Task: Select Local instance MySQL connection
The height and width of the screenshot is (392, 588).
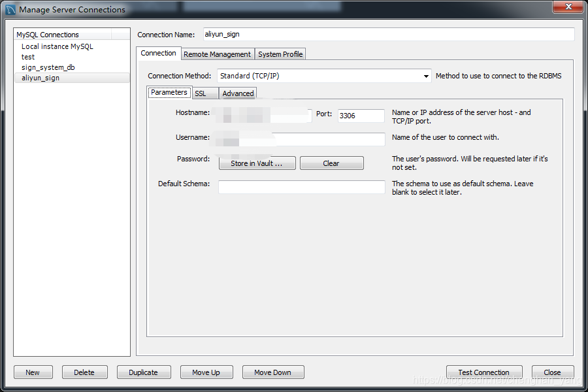Action: pos(72,46)
